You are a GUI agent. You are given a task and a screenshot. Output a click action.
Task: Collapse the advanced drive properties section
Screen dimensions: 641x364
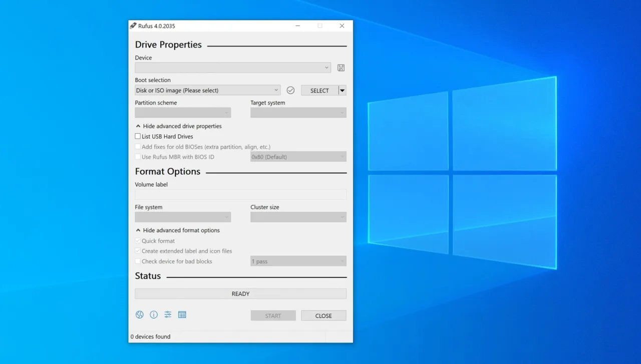coord(178,126)
